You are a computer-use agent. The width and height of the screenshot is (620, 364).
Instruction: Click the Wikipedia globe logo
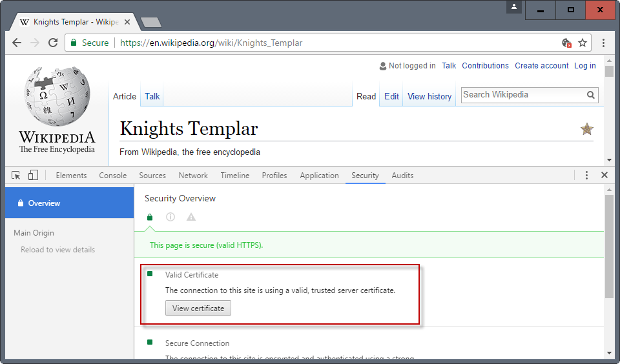[57, 96]
